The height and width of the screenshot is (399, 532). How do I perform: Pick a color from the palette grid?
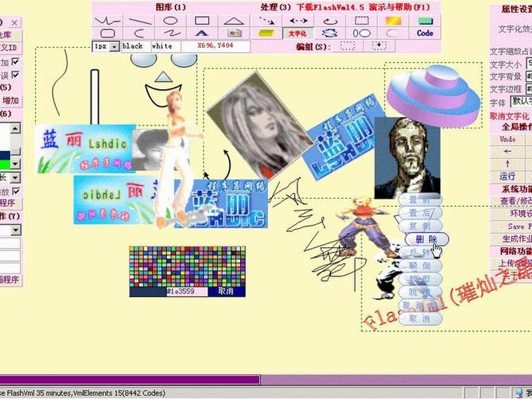(188, 267)
